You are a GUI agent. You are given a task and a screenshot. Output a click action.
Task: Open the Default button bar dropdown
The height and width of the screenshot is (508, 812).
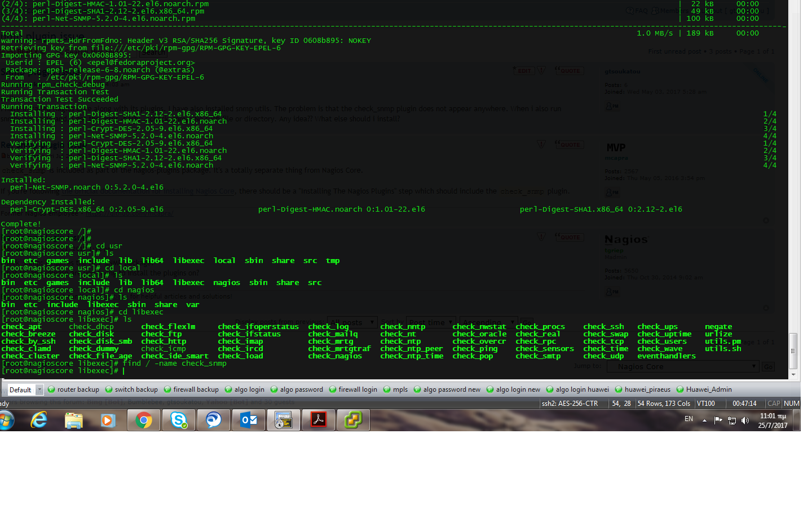point(39,389)
